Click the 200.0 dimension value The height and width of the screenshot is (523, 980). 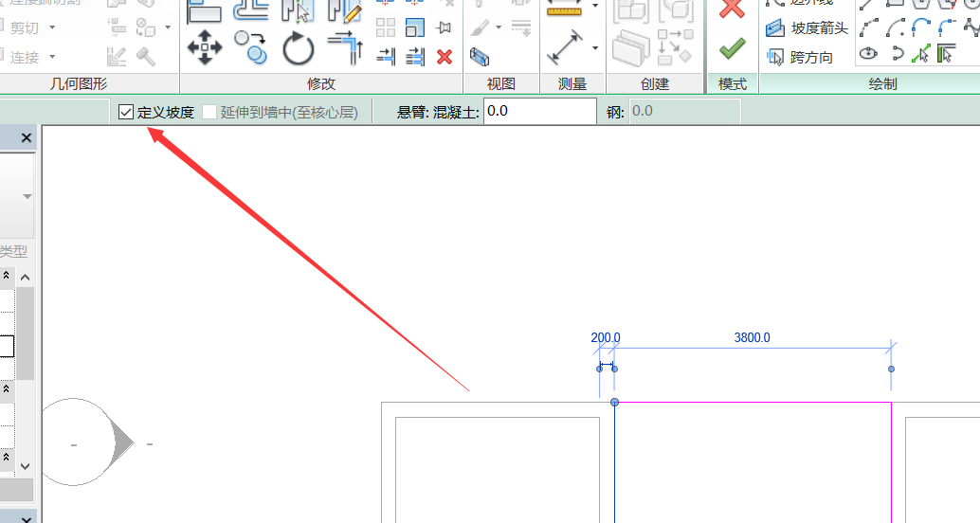click(x=606, y=338)
